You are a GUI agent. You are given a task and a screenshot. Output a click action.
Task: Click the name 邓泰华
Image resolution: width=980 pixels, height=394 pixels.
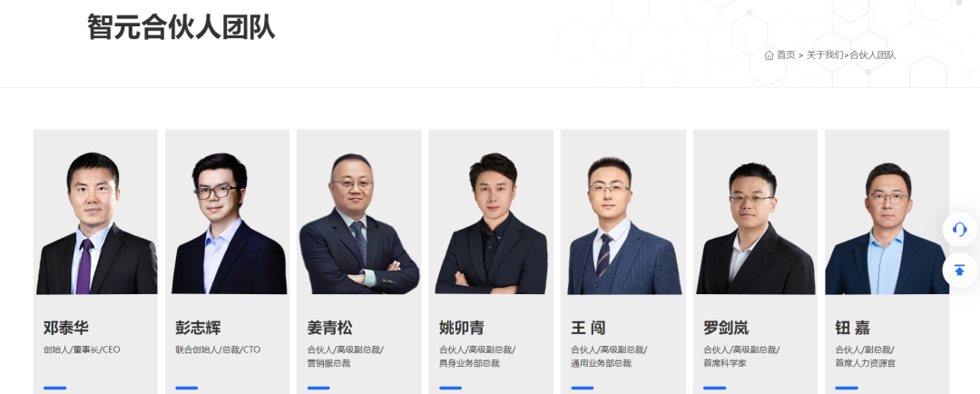point(66,328)
